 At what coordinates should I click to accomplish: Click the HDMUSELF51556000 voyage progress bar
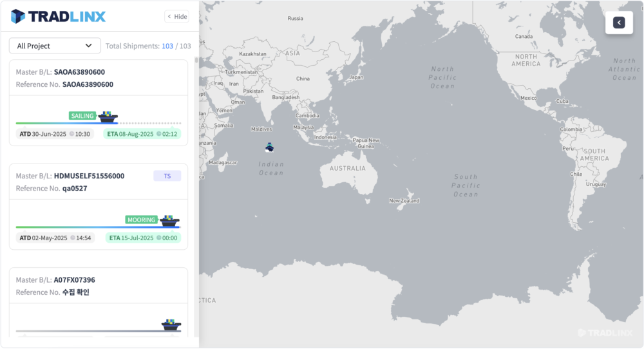pos(99,227)
